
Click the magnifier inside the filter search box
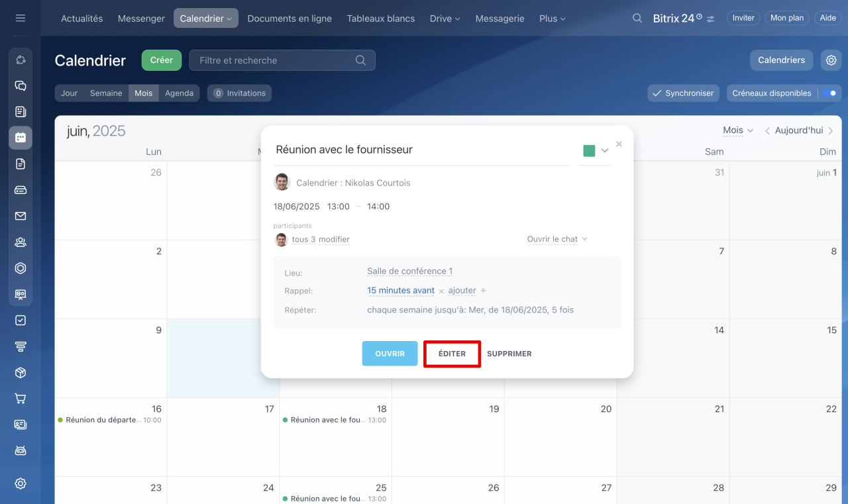[x=360, y=60]
